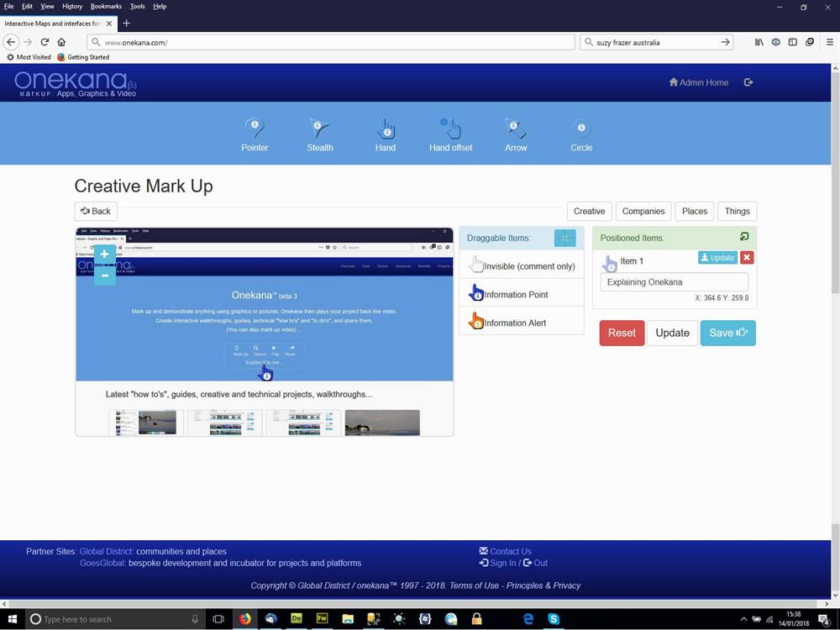Click the Explaining Onekana text field
Screen dimensions: 840x630
pyautogui.click(x=674, y=281)
